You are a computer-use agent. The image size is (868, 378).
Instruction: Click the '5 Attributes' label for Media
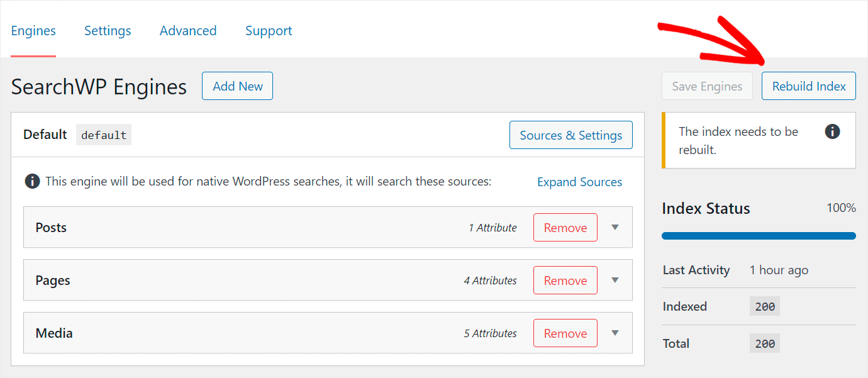[490, 333]
